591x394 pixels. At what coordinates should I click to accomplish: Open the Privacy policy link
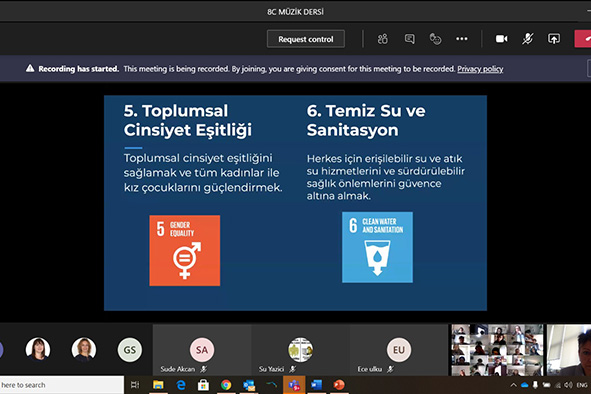[480, 69]
